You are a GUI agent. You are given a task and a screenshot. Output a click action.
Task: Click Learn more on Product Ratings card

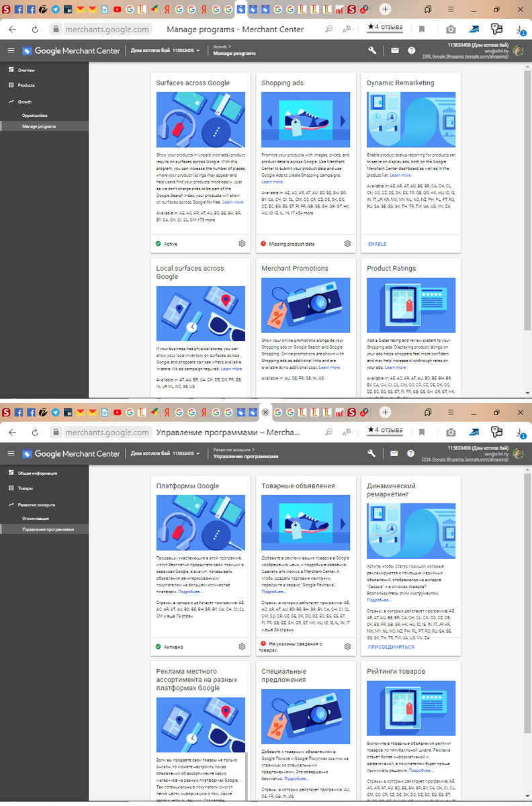pos(395,367)
